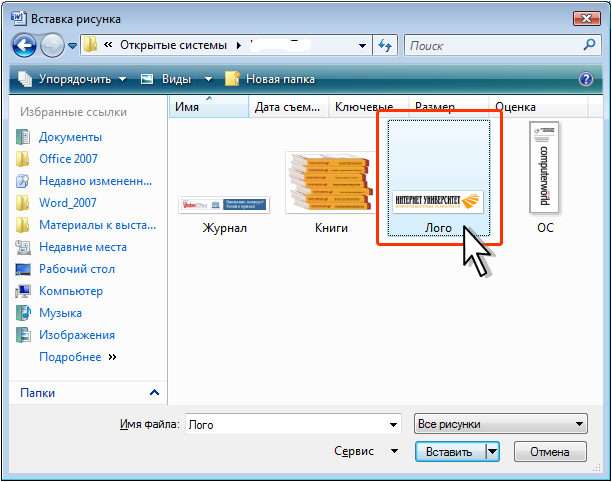
Task: Click Word_2007 folder icon
Action: tap(23, 203)
